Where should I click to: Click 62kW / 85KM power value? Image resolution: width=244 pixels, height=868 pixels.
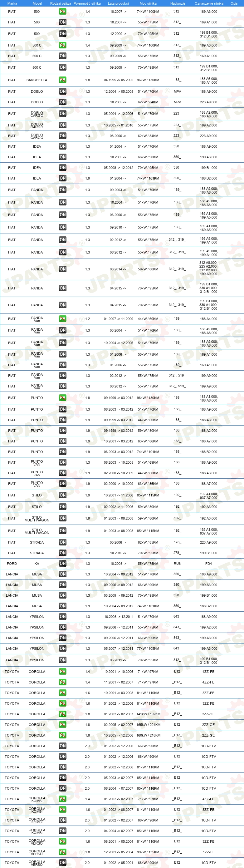148,542
